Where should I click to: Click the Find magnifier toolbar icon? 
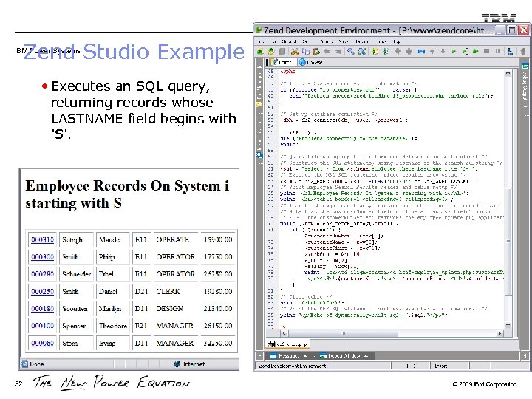(351, 51)
